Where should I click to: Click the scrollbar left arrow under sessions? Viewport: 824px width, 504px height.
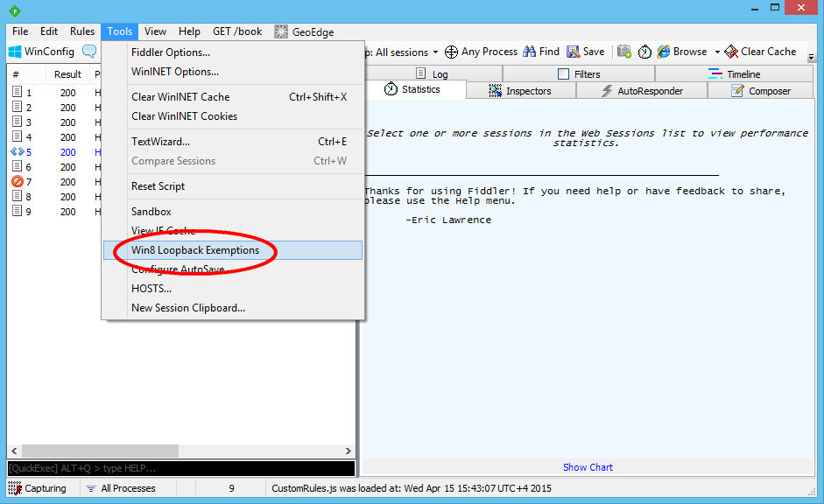click(x=14, y=451)
